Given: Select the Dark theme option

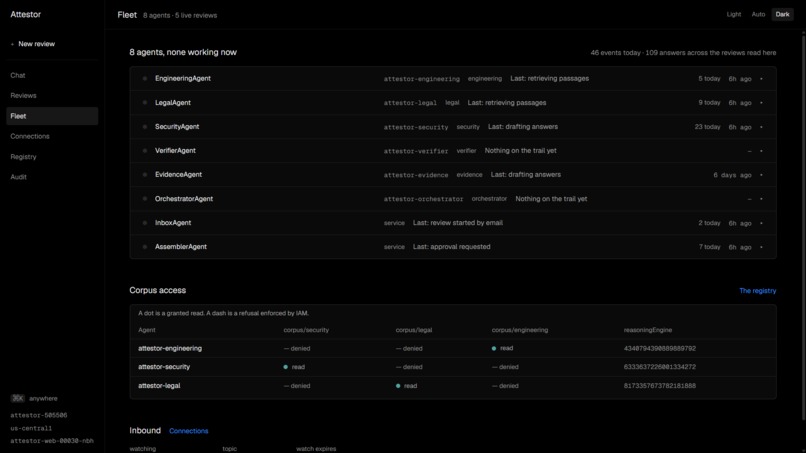Looking at the screenshot, I should tap(782, 14).
